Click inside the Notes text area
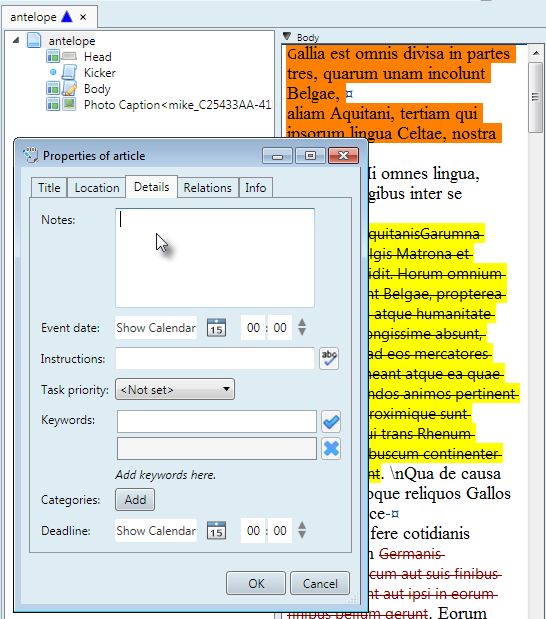Viewport: 546px width, 619px height. point(215,258)
